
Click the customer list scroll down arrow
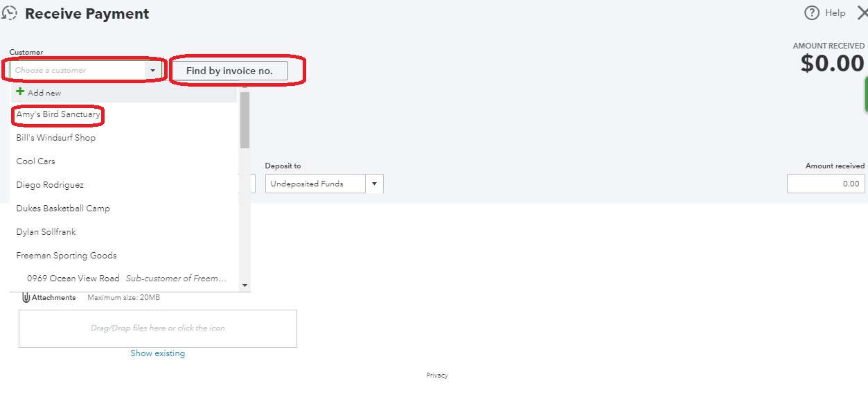click(x=245, y=285)
